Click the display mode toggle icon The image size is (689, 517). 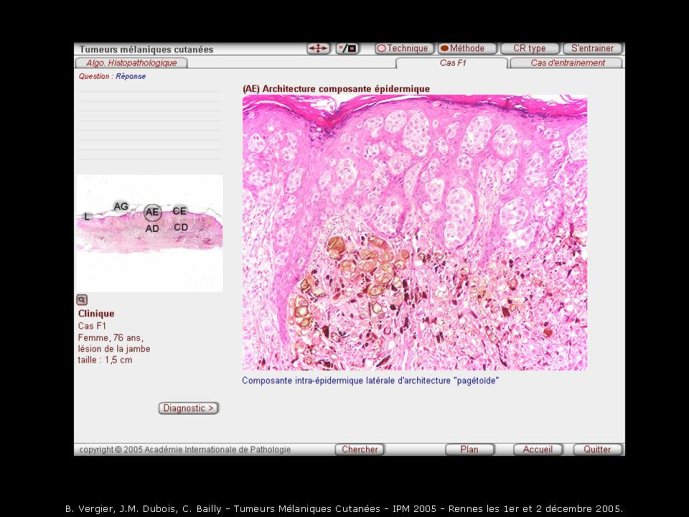tap(348, 49)
